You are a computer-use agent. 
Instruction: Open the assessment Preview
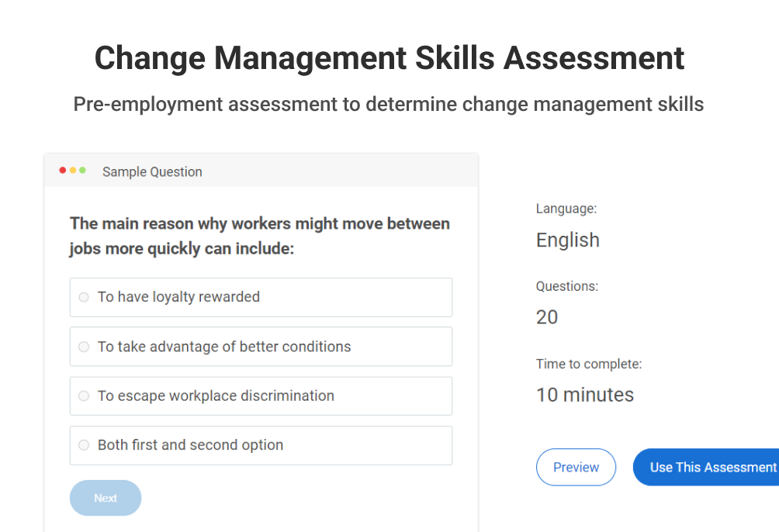(x=576, y=467)
